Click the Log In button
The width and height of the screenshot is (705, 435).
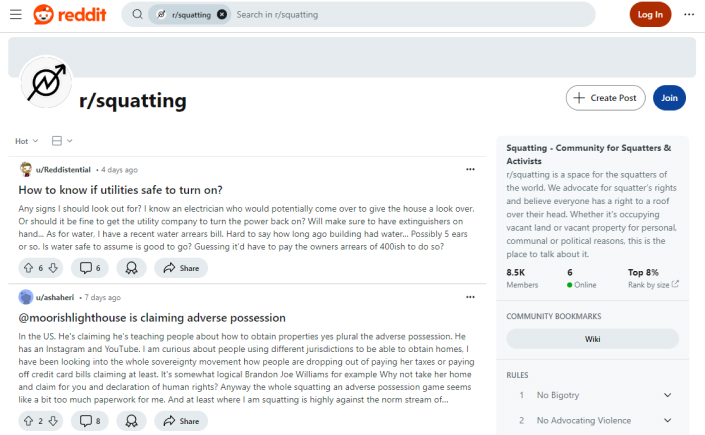650,14
